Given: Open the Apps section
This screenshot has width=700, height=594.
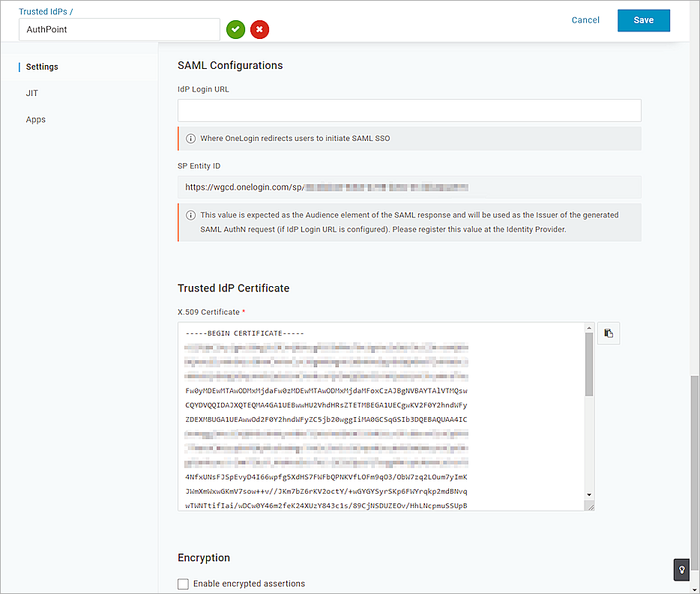Looking at the screenshot, I should click(x=35, y=119).
